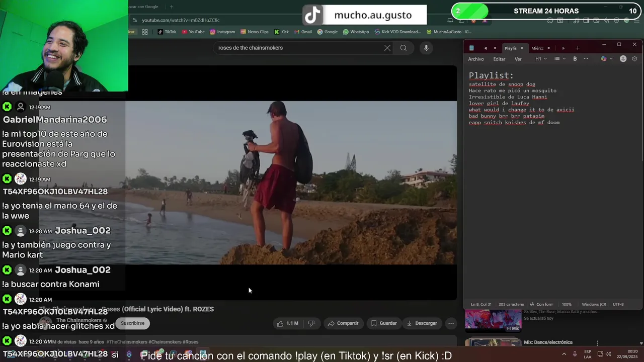Viewport: 644px width, 362px height.
Task: Open the Nexus Clips bookmark
Action: [255, 32]
